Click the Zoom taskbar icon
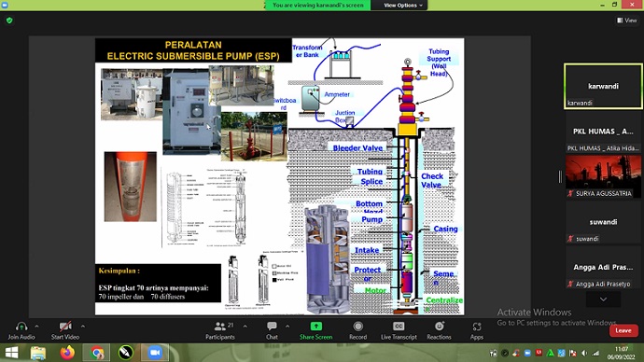644x362 pixels. pyautogui.click(x=155, y=353)
